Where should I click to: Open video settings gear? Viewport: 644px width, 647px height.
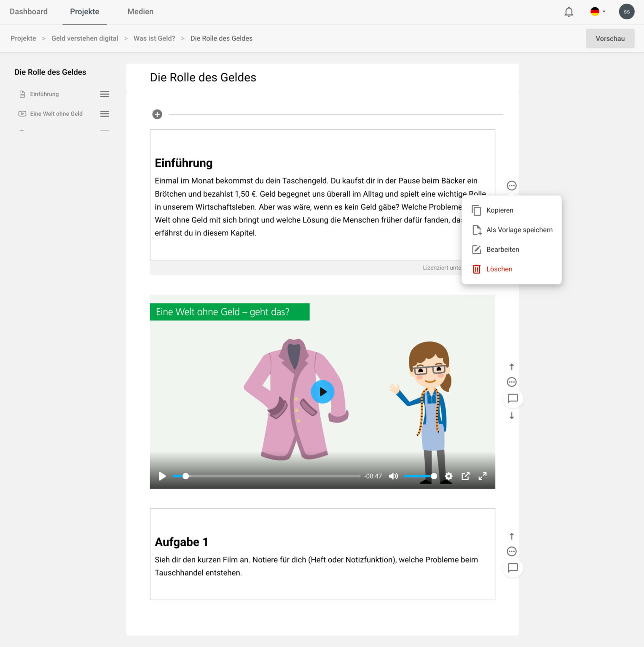point(448,476)
